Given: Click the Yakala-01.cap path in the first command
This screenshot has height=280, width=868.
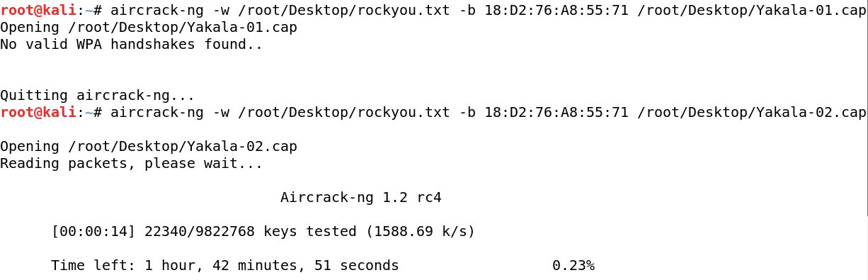Looking at the screenshot, I should [752, 10].
